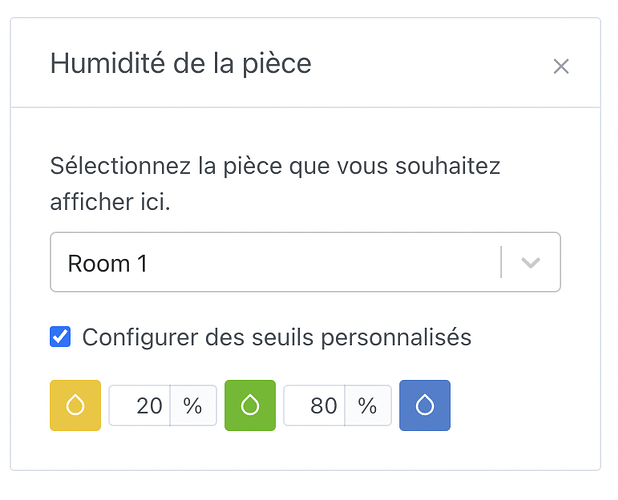
Task: Click the % unit beside 80
Action: click(368, 406)
